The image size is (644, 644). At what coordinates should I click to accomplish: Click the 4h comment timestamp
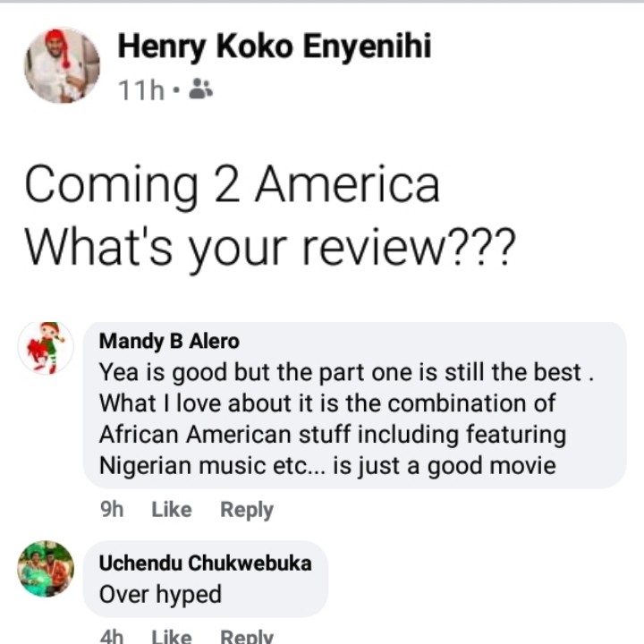110,637
